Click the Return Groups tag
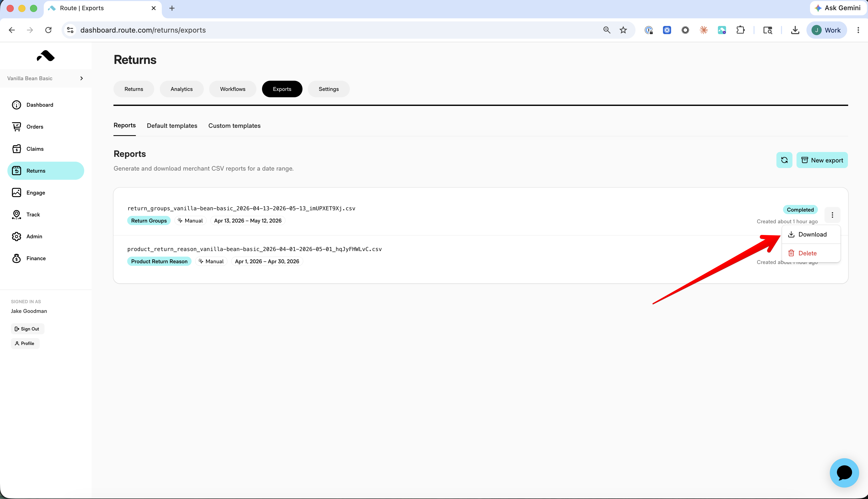Viewport: 868px width, 499px height. point(149,221)
